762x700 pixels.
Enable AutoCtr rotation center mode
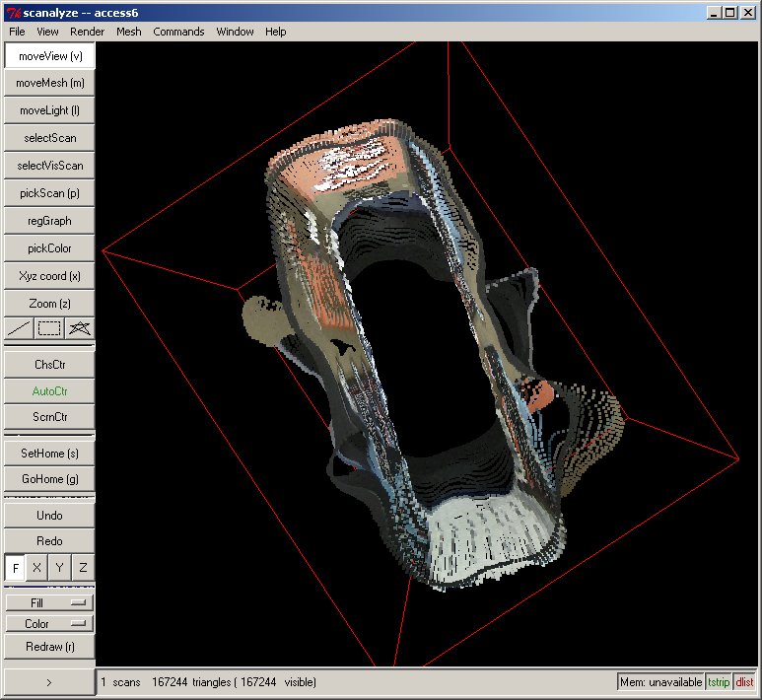click(x=49, y=390)
